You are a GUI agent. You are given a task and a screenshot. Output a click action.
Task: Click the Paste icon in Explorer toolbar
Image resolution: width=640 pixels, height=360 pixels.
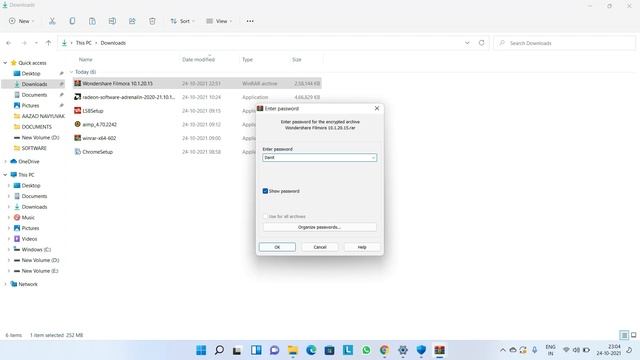pos(92,21)
